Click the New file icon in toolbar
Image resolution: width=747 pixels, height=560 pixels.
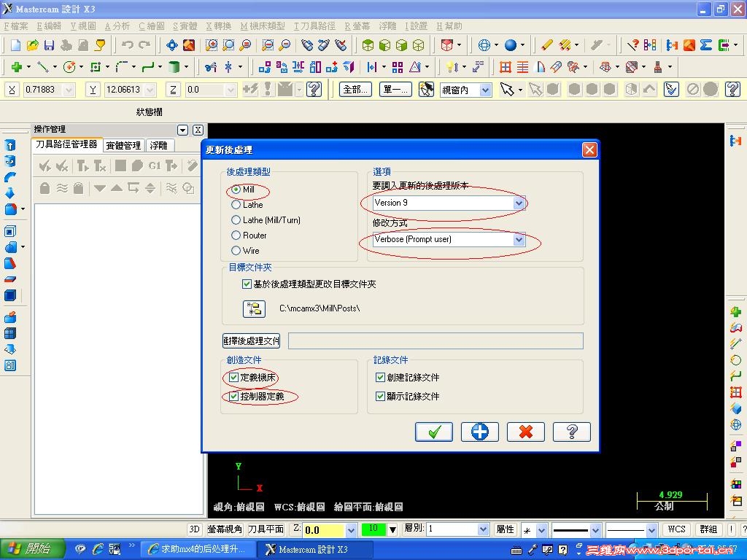pos(16,45)
